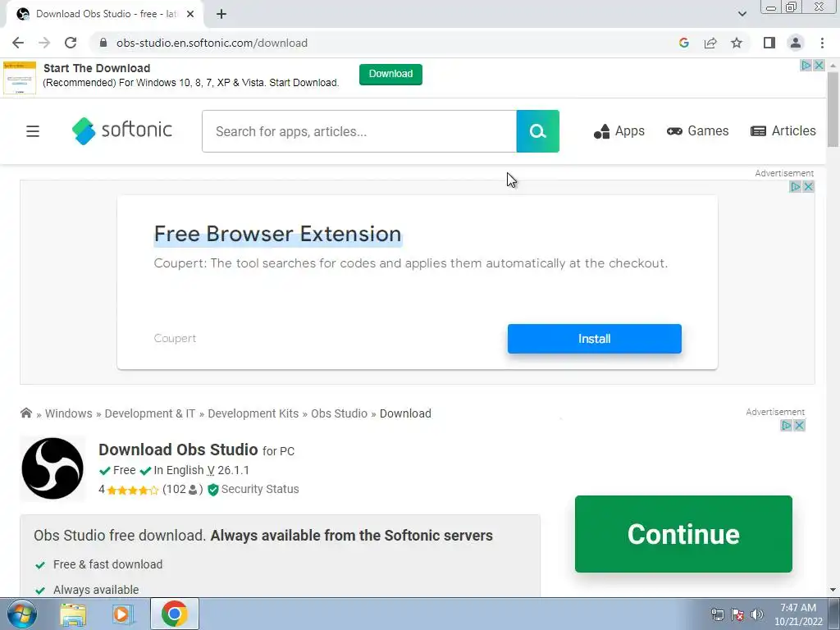Screen dimensions: 840x630
Task: Go back to the previous page
Action: (x=18, y=43)
